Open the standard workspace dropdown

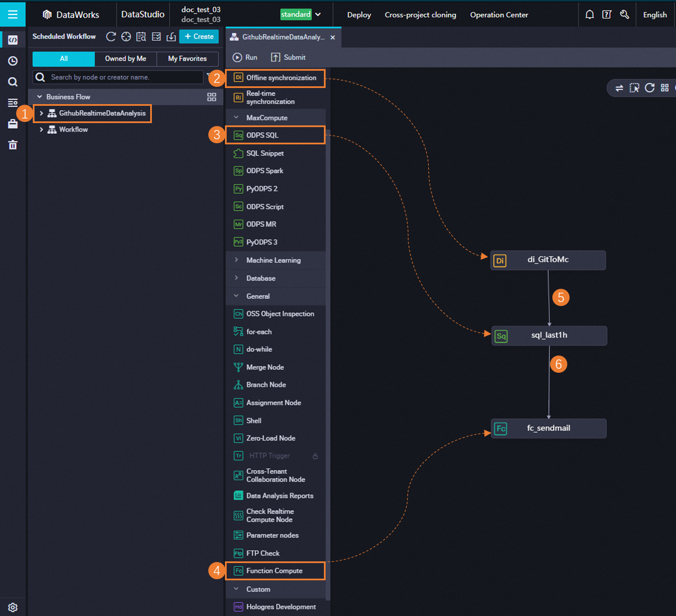[301, 14]
